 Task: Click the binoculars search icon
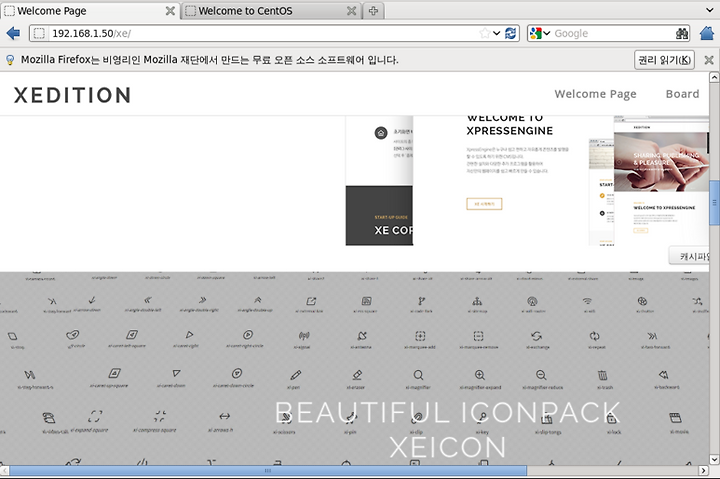682,34
